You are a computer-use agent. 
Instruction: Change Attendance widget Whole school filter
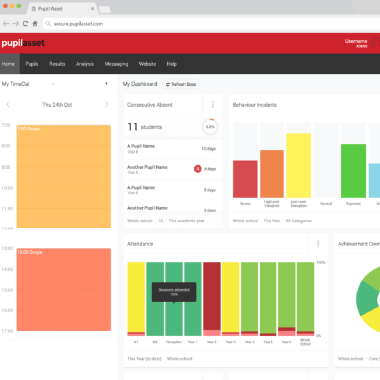(x=179, y=359)
